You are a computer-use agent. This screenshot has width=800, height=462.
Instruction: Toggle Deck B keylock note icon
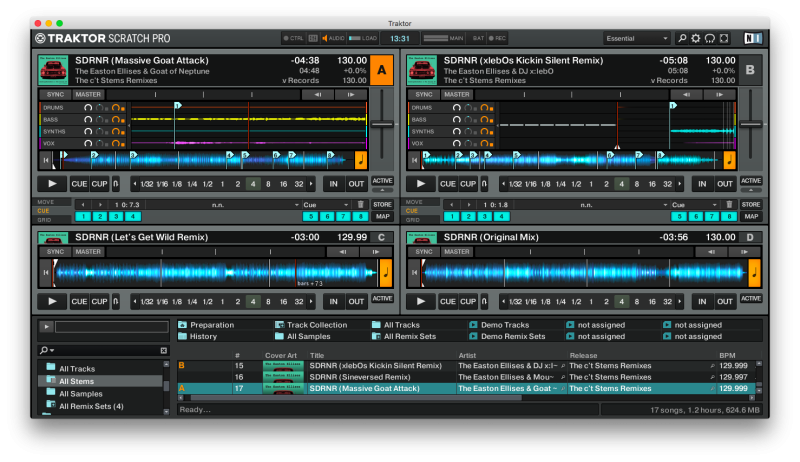click(730, 160)
